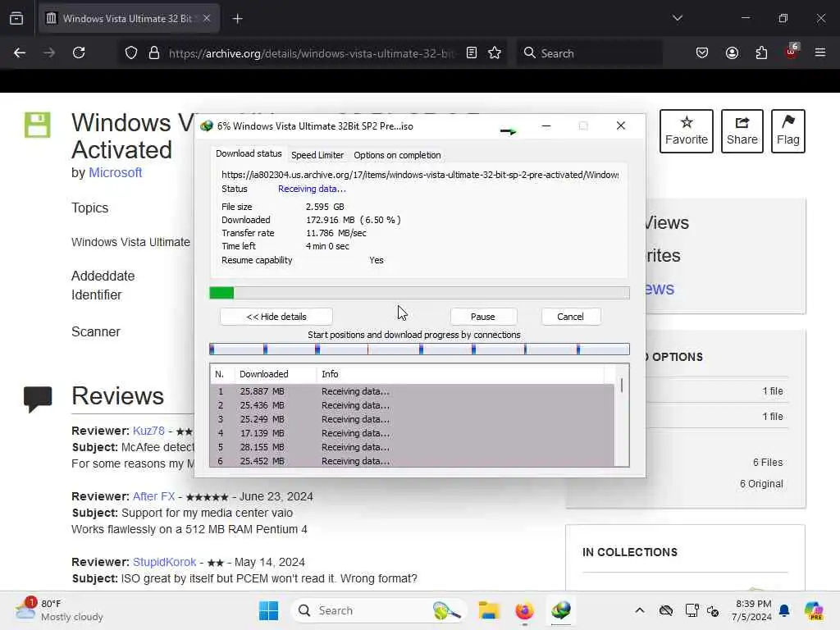The image size is (840, 630).
Task: Click the green floppy disk software icon
Action: coord(38,125)
